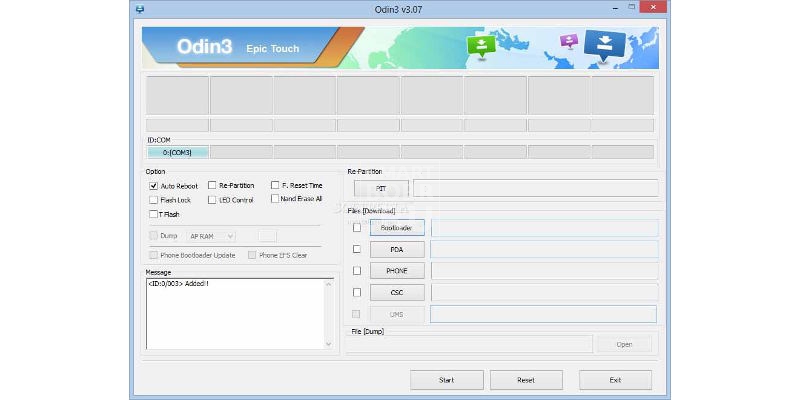This screenshot has width=800, height=400.
Task: Tick the checkbox beside Bootloader button
Action: click(357, 228)
